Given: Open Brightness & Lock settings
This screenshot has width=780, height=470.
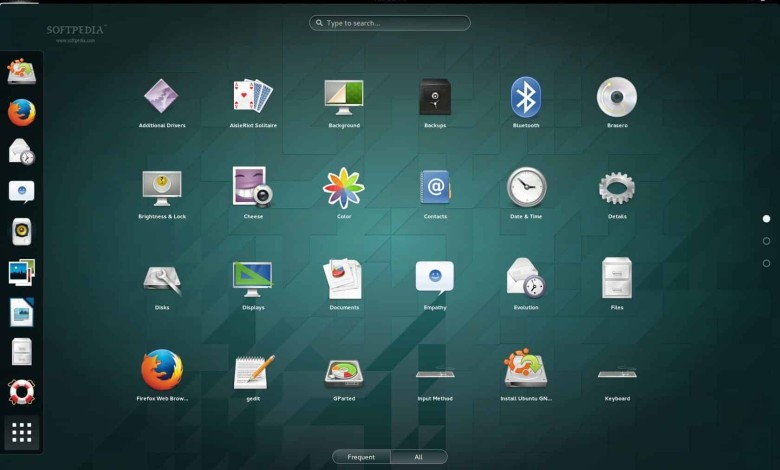Looking at the screenshot, I should click(x=162, y=188).
